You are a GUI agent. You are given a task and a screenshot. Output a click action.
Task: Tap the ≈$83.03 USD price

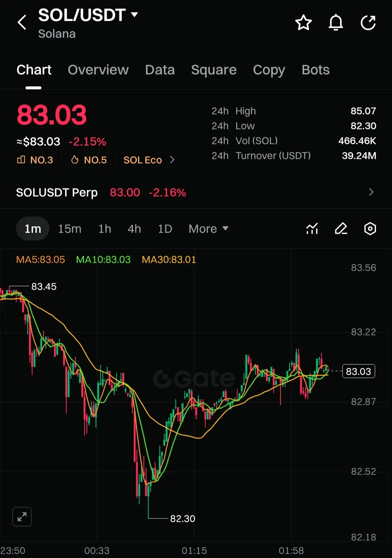point(38,142)
